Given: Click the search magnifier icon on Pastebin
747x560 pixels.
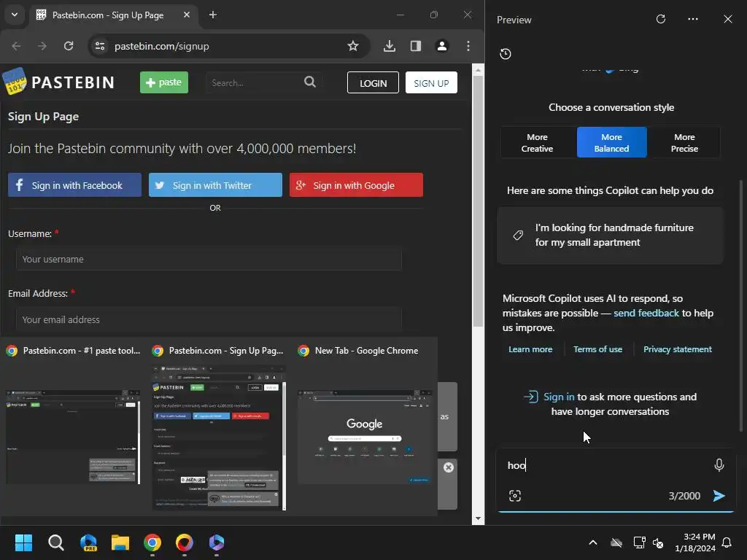Looking at the screenshot, I should pyautogui.click(x=310, y=82).
